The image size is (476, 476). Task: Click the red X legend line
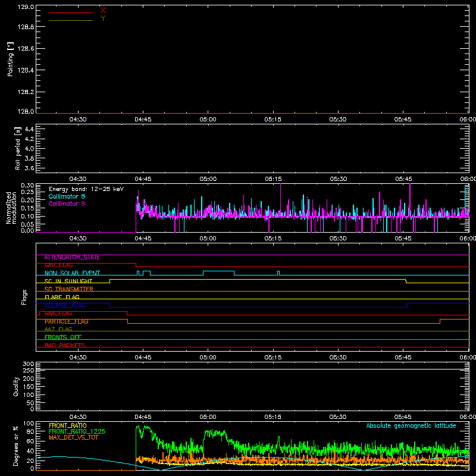click(x=71, y=12)
